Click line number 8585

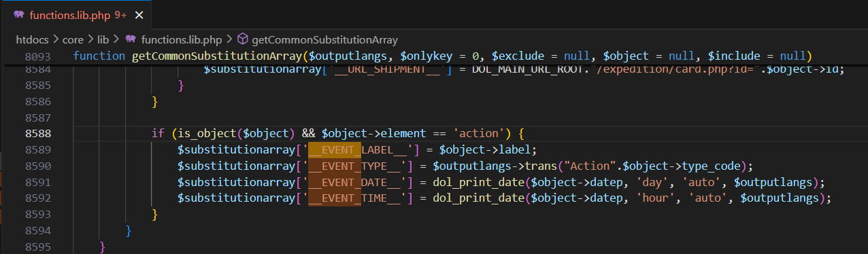(39, 86)
